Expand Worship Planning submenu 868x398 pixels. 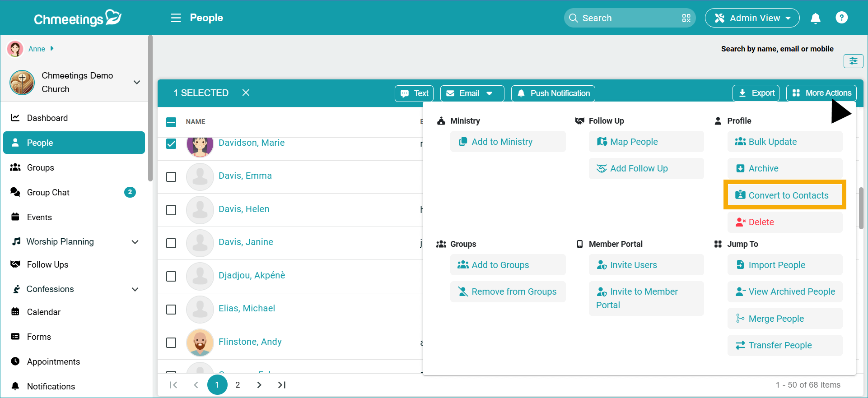coord(135,242)
